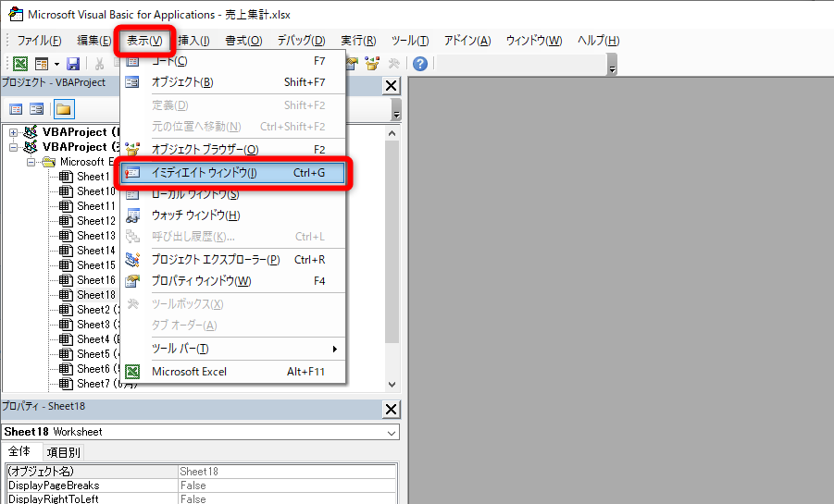The image size is (834, 504).
Task: Toggle Folders view in Project panel
Action: click(63, 109)
